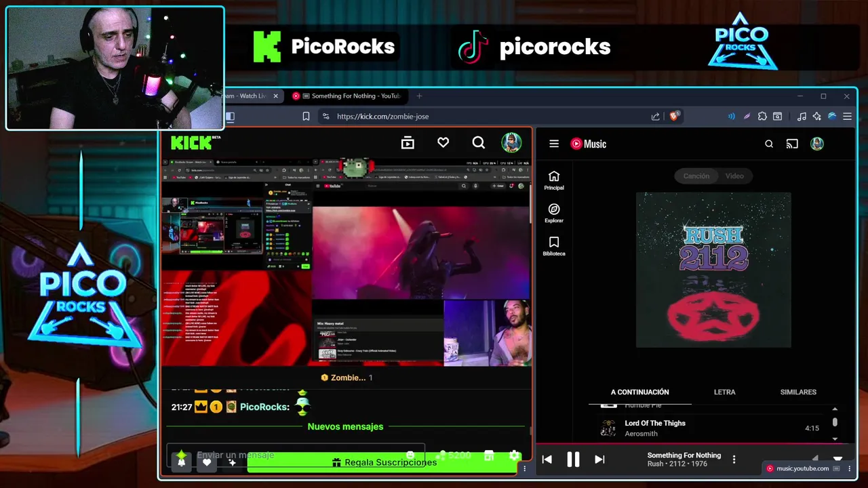This screenshot has height=488, width=868.
Task: Open browser main hamburger menu
Action: [847, 117]
